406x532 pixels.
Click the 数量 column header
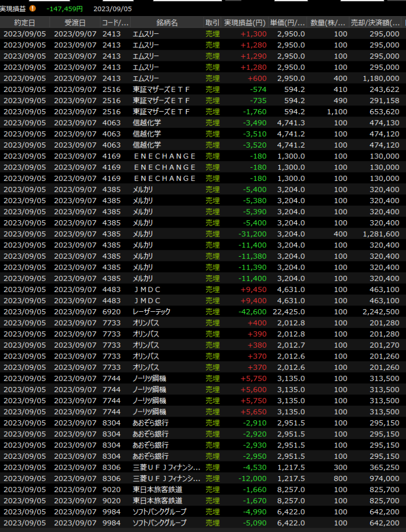pyautogui.click(x=329, y=22)
